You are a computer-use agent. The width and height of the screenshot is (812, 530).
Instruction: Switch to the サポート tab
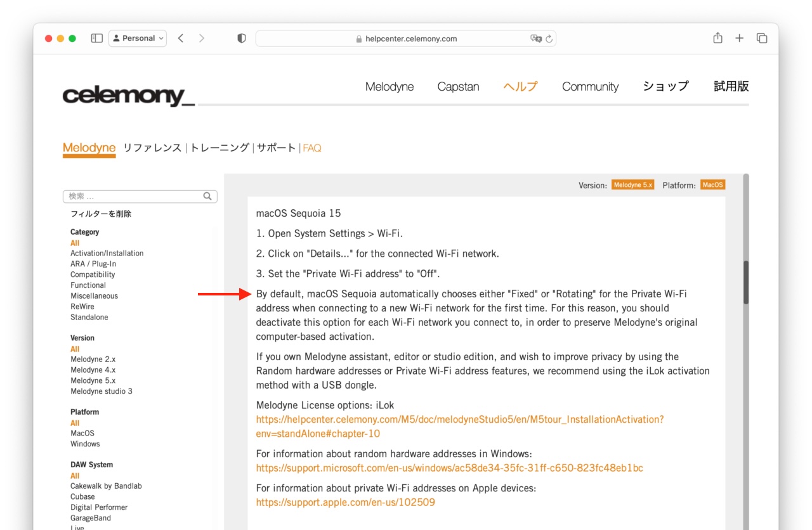276,148
